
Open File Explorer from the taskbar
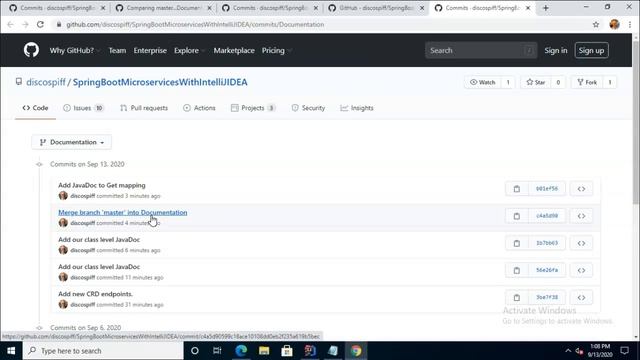pos(264,351)
